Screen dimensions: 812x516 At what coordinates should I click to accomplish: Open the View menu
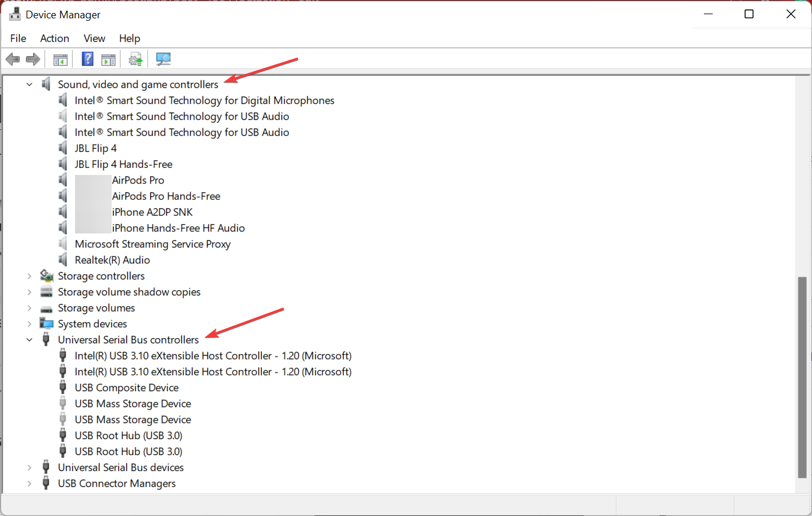point(94,38)
